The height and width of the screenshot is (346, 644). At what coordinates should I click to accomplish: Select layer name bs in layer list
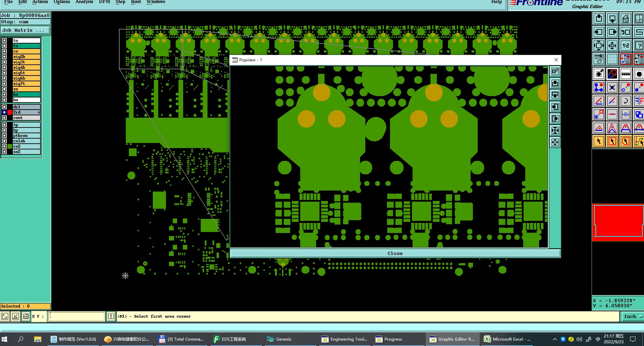pyautogui.click(x=27, y=94)
